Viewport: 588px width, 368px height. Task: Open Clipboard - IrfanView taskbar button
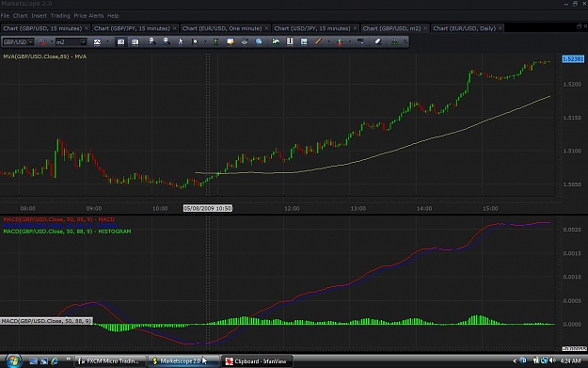[256, 361]
